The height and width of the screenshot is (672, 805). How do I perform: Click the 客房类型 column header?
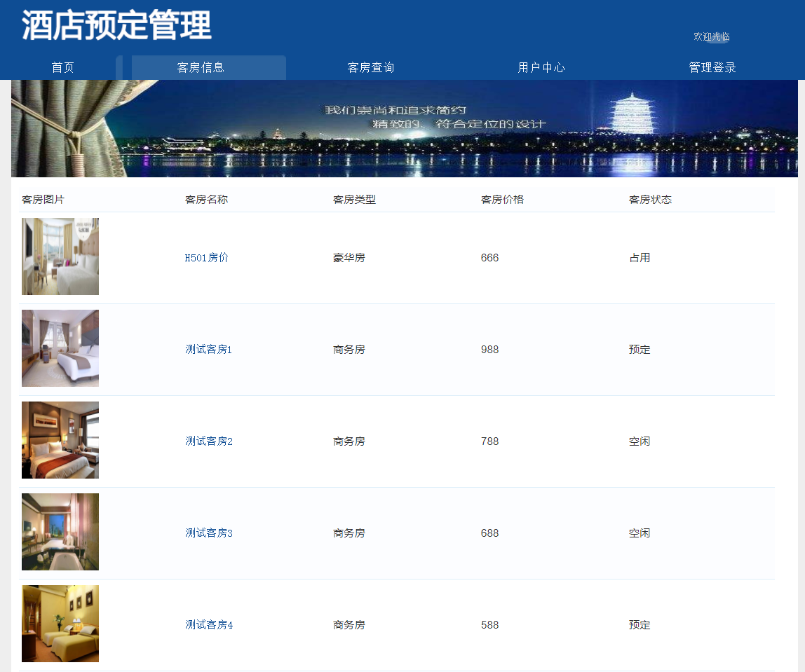354,200
